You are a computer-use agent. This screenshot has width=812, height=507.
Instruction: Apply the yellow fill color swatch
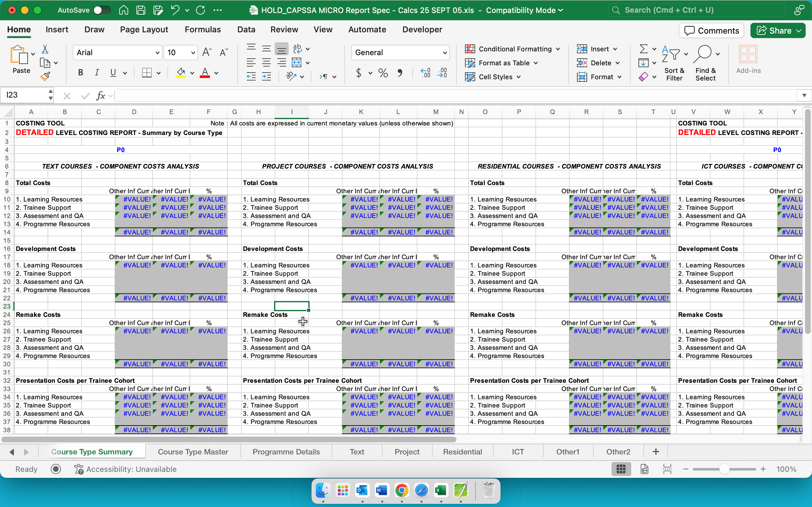[181, 73]
